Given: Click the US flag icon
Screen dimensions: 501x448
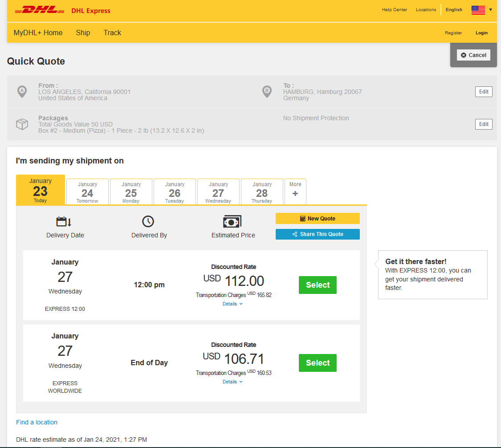Looking at the screenshot, I should 478,10.
